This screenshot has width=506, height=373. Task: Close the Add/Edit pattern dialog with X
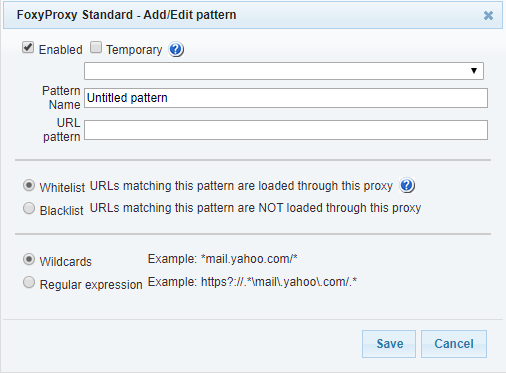pyautogui.click(x=488, y=15)
